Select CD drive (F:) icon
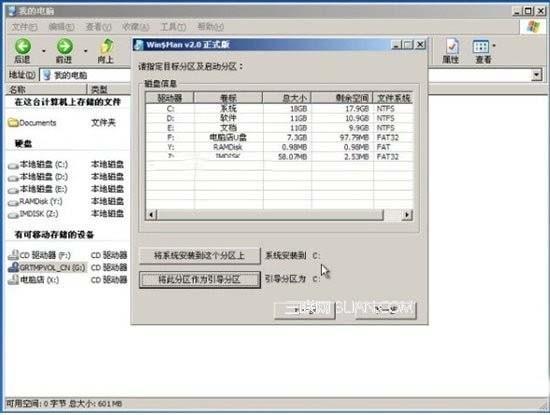This screenshot has width=550, height=415. [x=13, y=255]
